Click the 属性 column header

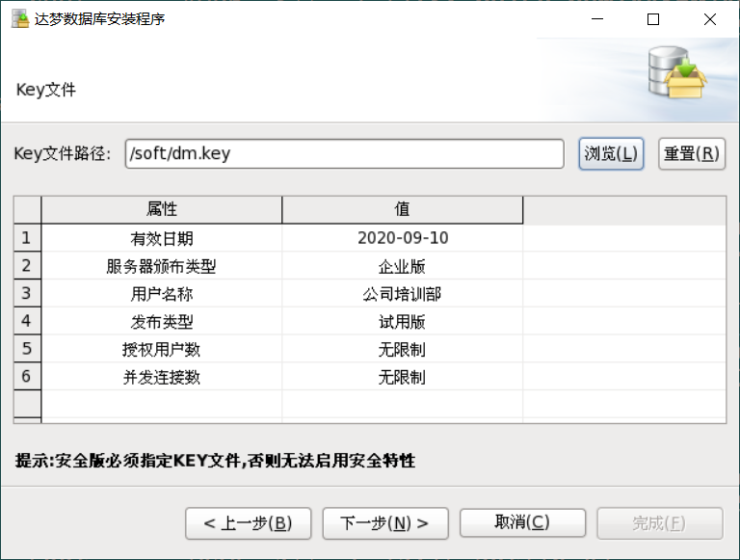(x=162, y=210)
